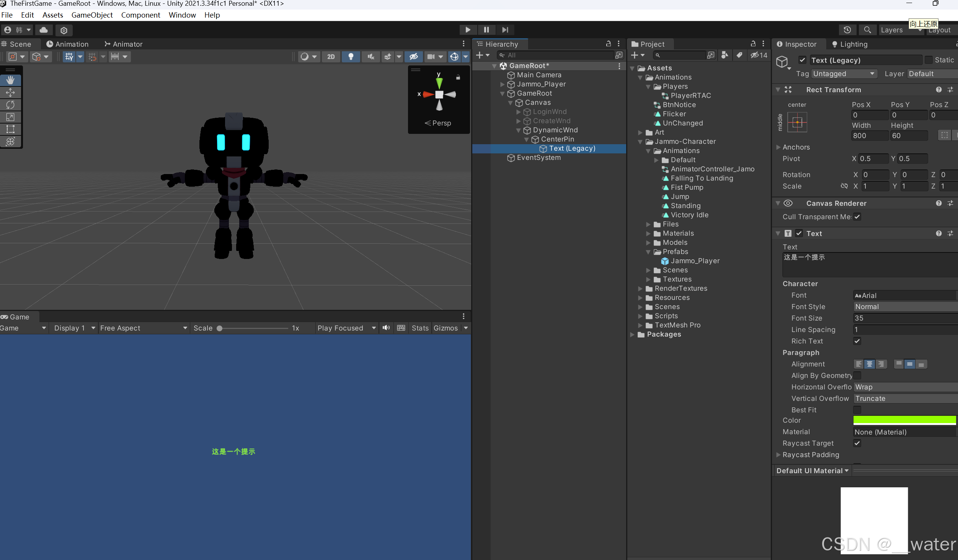Viewport: 958px width, 560px height.
Task: Expand the LoginWnd hierarchy node
Action: [519, 112]
